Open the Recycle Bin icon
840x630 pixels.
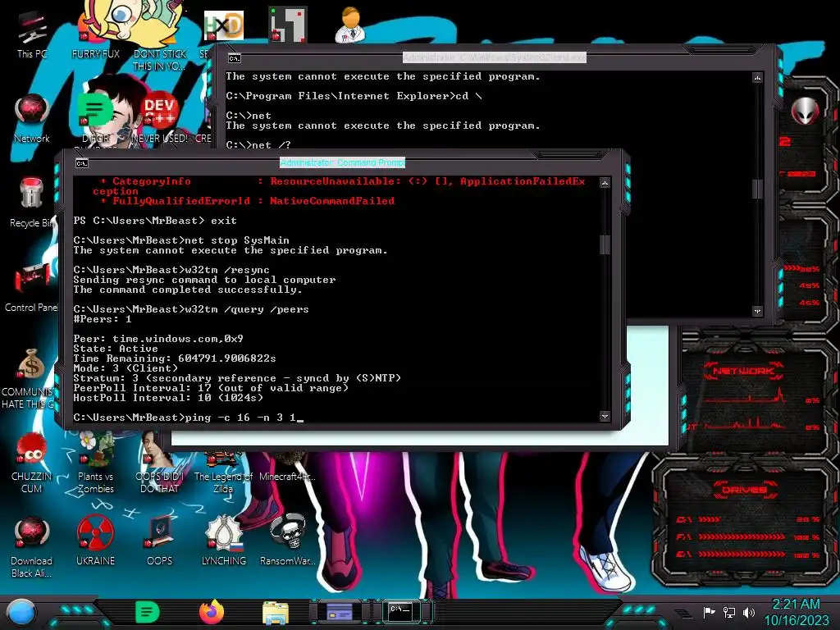[x=31, y=203]
